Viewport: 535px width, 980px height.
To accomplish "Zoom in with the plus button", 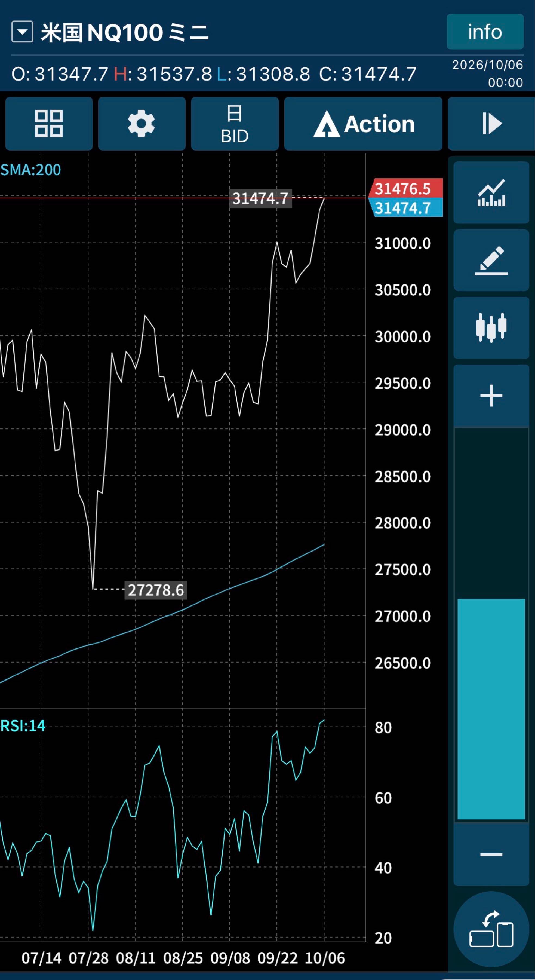I will tap(491, 396).
